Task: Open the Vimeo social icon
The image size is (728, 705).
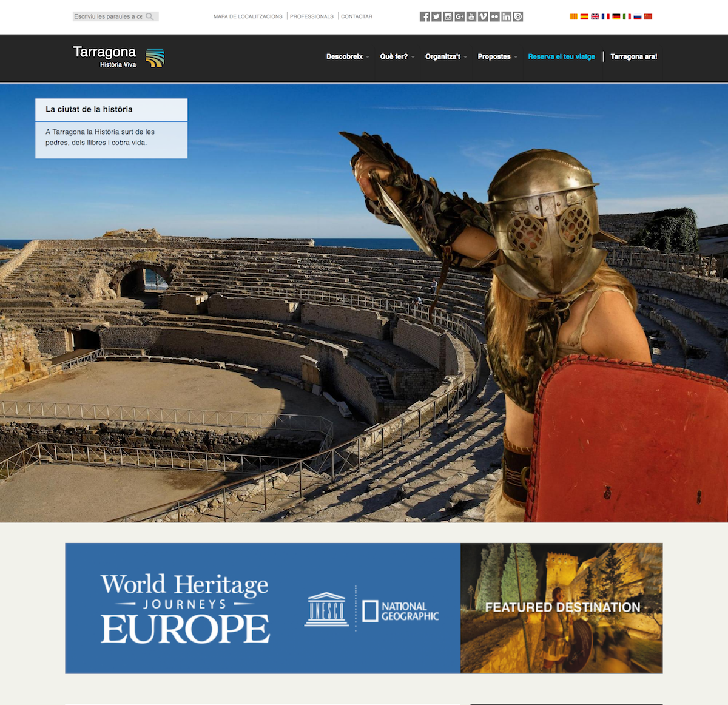Action: 483,16
